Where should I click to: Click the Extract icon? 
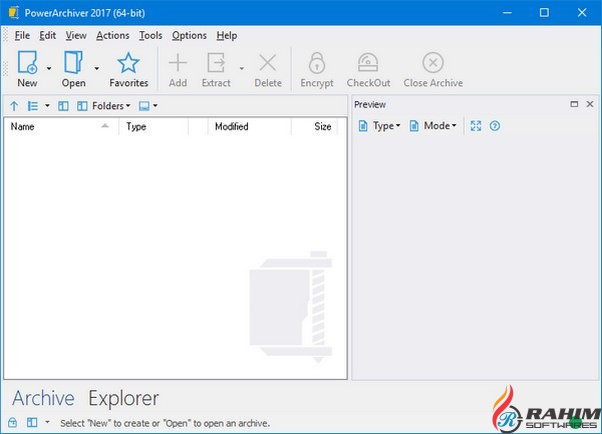pyautogui.click(x=216, y=63)
